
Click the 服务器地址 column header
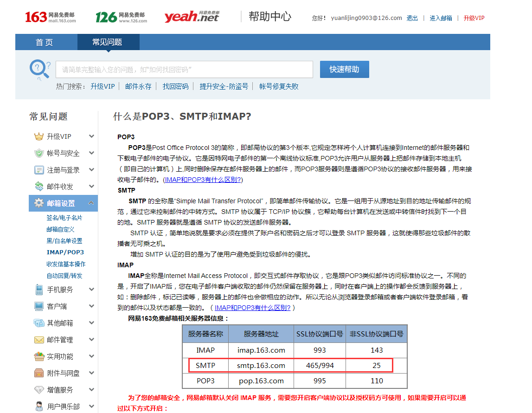point(261,334)
